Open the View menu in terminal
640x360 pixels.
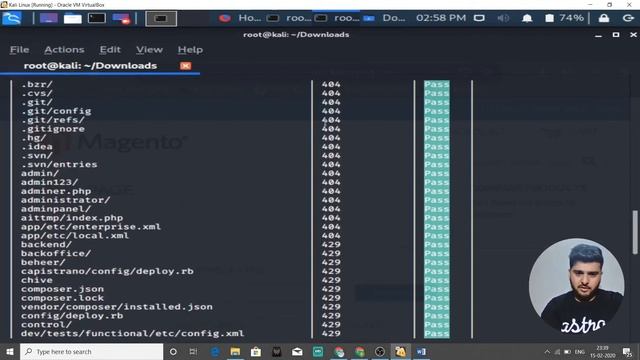point(149,50)
